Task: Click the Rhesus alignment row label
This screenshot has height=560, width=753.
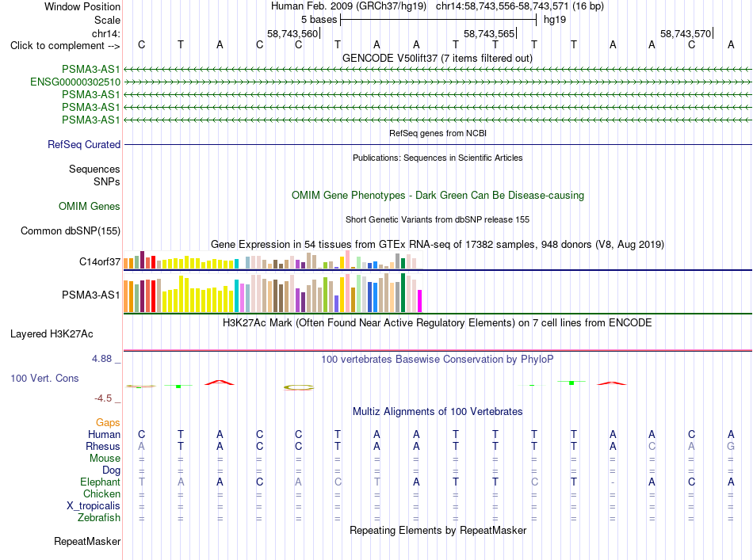Action: (103, 446)
